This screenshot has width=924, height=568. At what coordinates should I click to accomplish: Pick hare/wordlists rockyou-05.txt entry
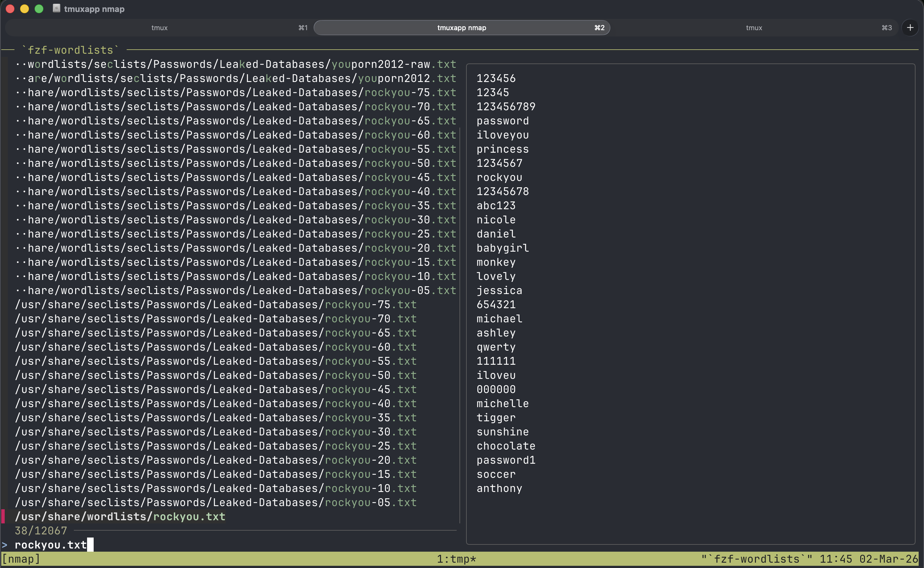236,291
